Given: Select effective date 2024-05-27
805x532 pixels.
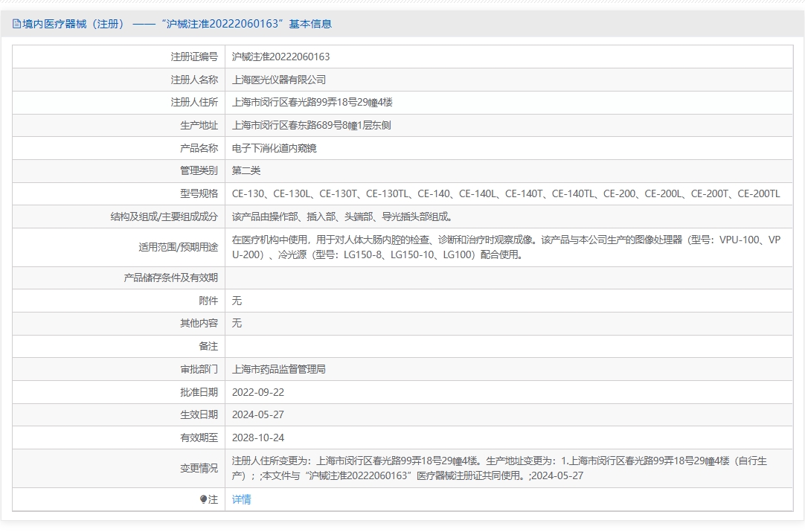Looking at the screenshot, I should [257, 414].
